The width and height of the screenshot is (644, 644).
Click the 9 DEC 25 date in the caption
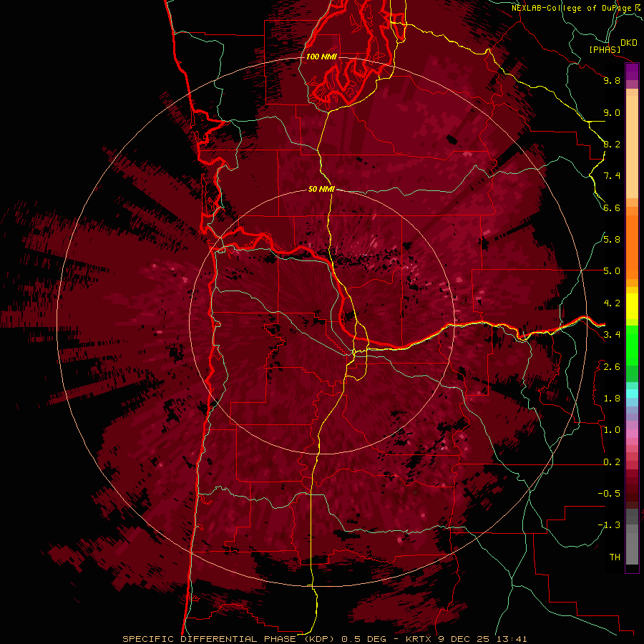pos(464,639)
